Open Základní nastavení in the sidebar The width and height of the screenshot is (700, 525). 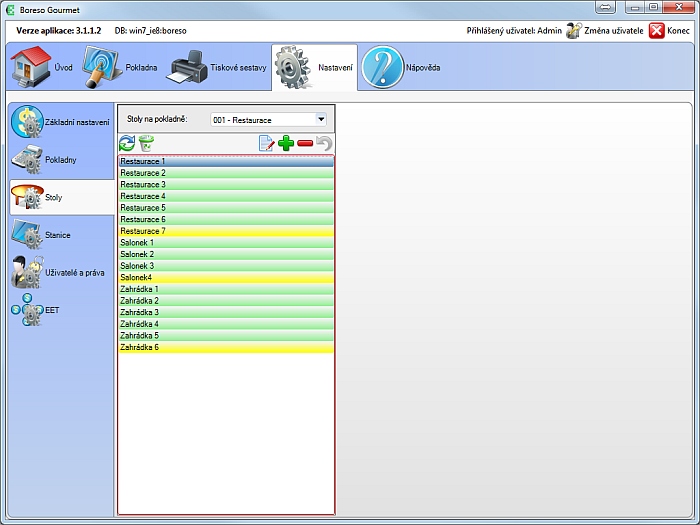point(60,122)
